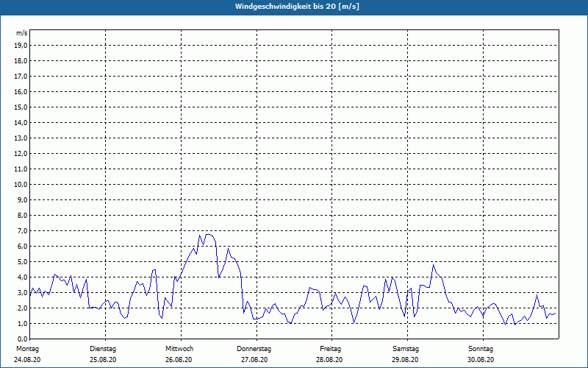The image size is (588, 368).
Task: Select the Mittwoch day label
Action: pos(179,349)
